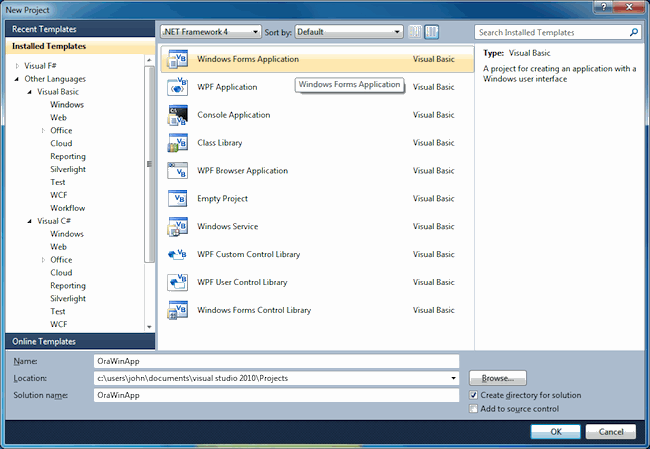Expand Office under Visual C#
The height and width of the screenshot is (449, 650).
coord(43,260)
